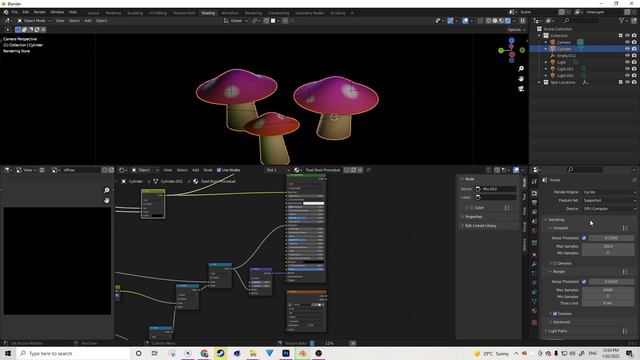This screenshot has width=640, height=360.
Task: Switch to the Geometry Nodes workspace tab
Action: tap(309, 13)
